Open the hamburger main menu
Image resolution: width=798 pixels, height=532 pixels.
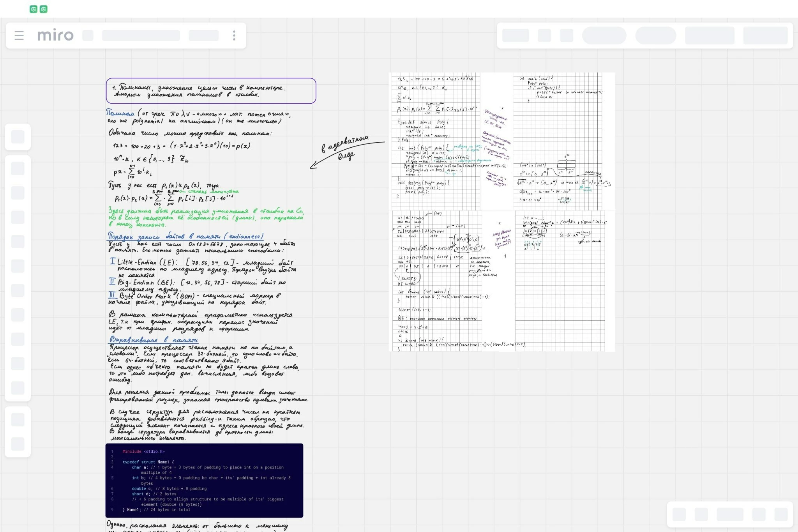(x=19, y=35)
